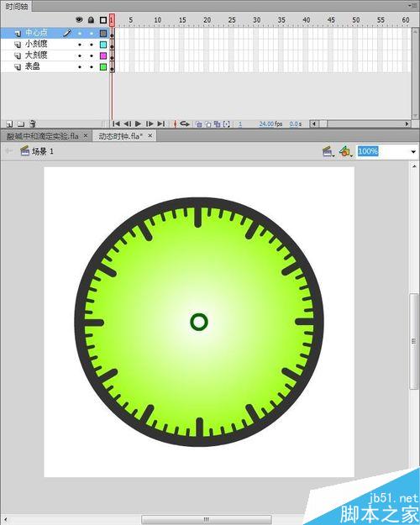Click the 100% zoom input field
Screen dimensions: 420x525
pos(382,151)
